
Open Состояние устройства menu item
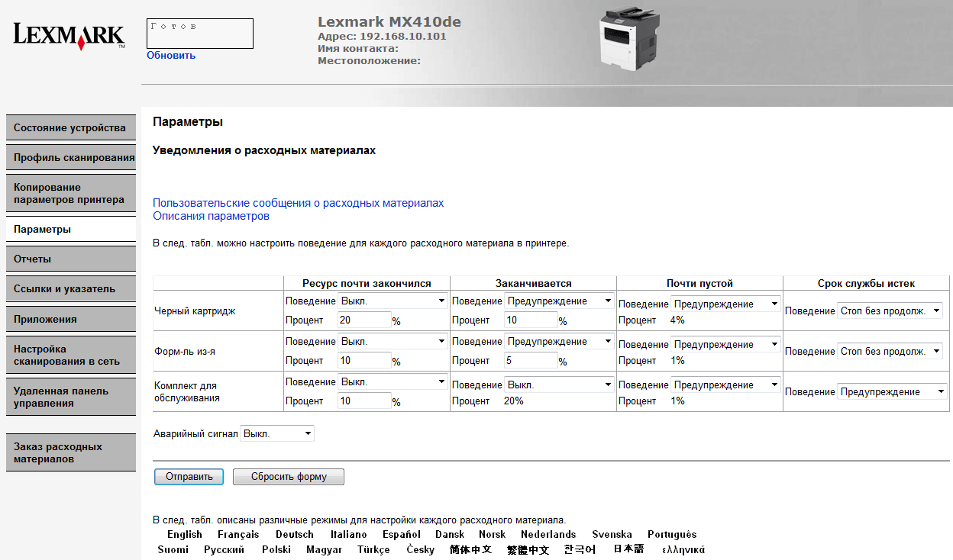[71, 127]
